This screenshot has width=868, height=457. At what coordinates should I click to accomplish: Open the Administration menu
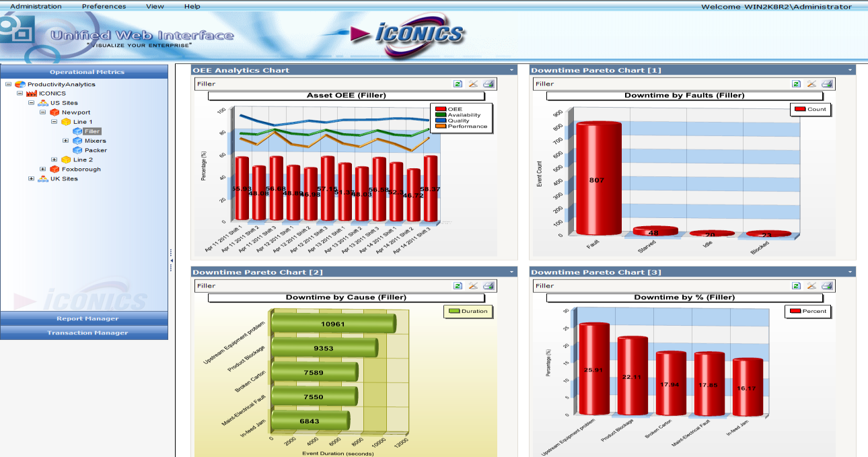coord(36,6)
